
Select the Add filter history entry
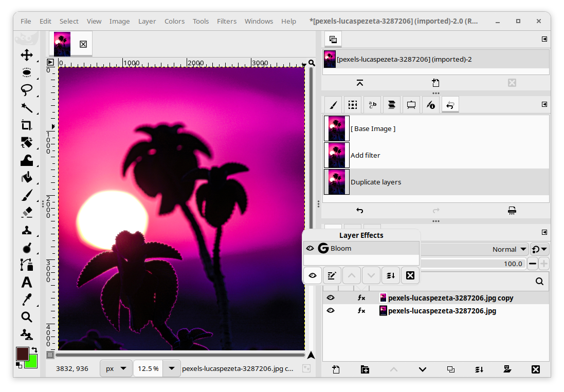pyautogui.click(x=365, y=155)
